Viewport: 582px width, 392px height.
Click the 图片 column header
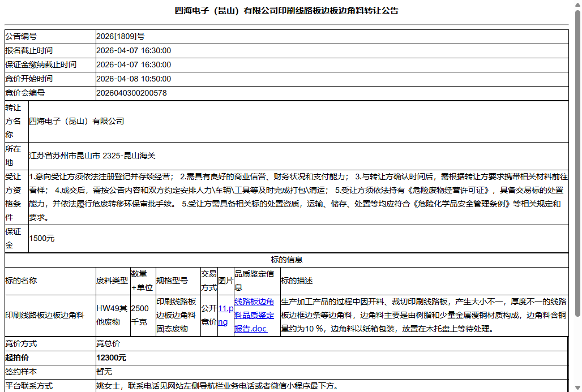point(226,281)
